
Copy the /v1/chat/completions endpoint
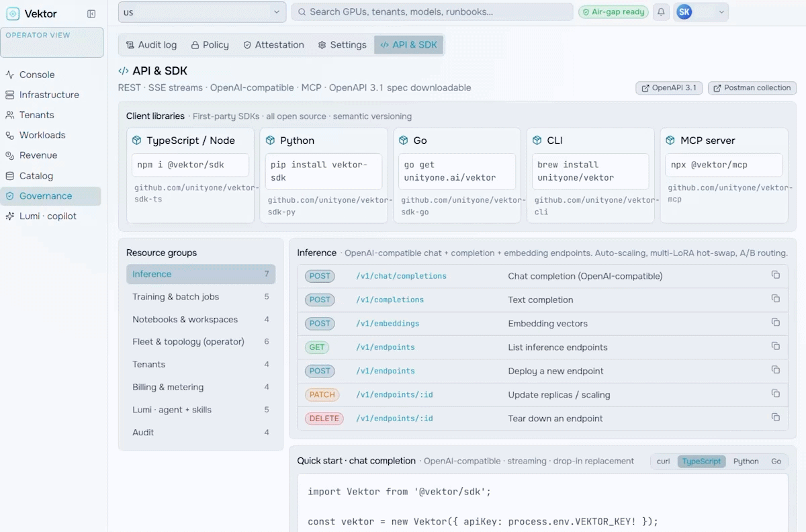point(776,275)
